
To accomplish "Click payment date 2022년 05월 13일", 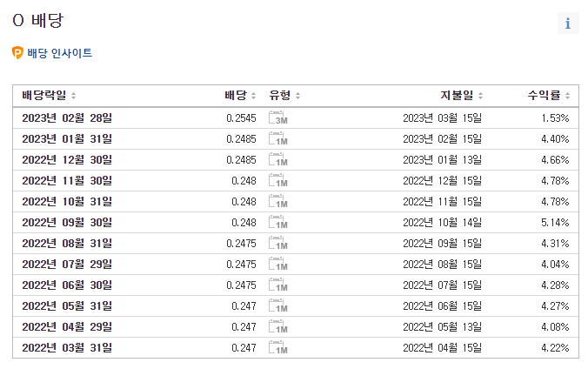I will 443,327.
